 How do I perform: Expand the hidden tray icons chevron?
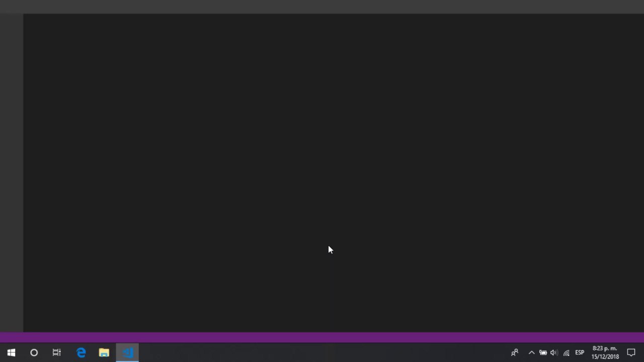[531, 353]
